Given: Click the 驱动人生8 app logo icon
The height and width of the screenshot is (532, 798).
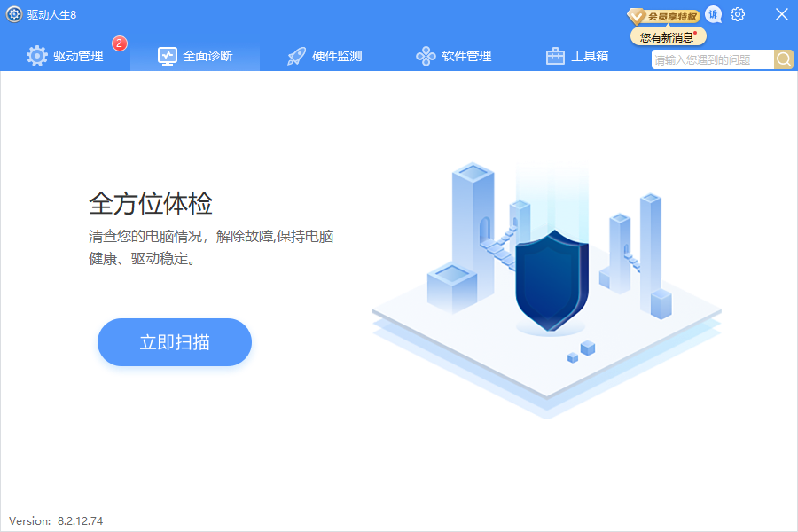Looking at the screenshot, I should (14, 14).
